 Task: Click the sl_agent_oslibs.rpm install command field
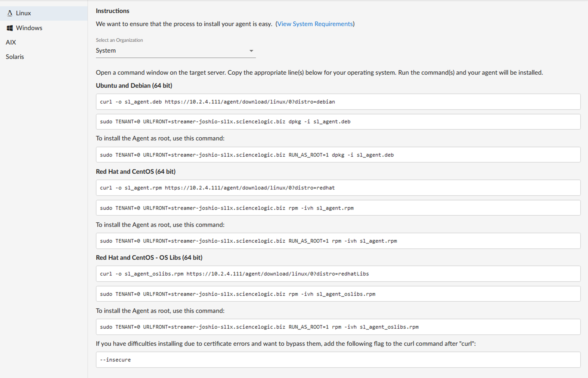(338, 294)
